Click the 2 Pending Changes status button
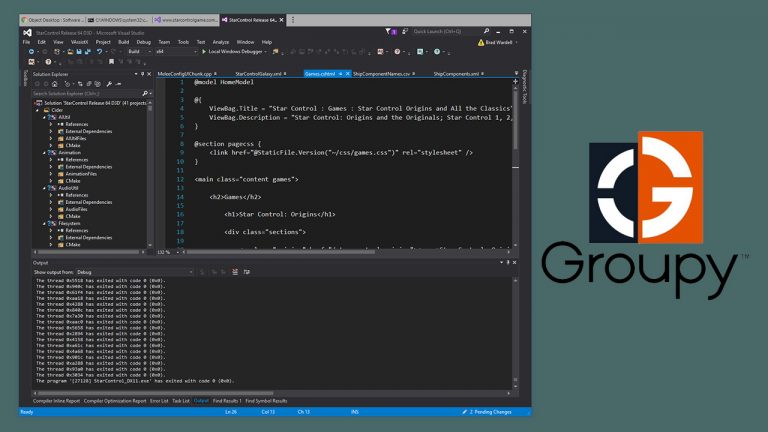Screen dimensions: 768x432 486,412
